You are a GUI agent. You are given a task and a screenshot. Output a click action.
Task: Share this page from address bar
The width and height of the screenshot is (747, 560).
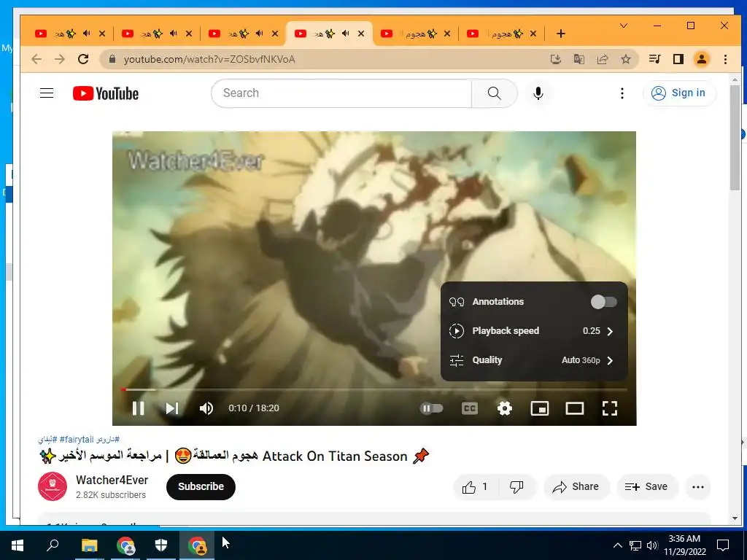point(603,59)
